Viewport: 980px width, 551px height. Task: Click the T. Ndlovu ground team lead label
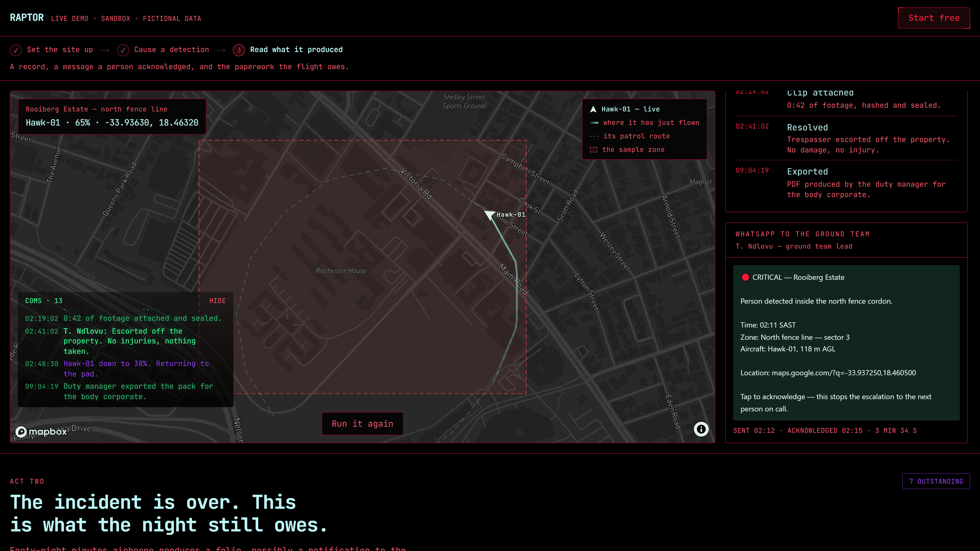pos(793,246)
